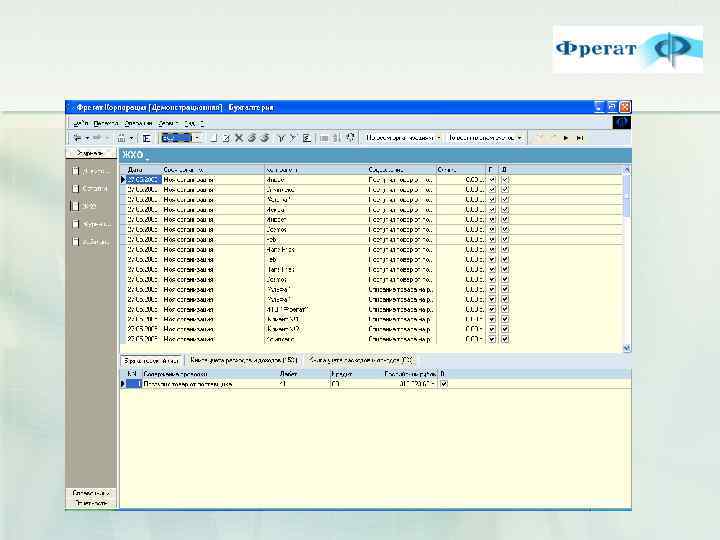The width and height of the screenshot is (720, 540).
Task: Click the play-style next record arrow
Action: click(x=566, y=138)
